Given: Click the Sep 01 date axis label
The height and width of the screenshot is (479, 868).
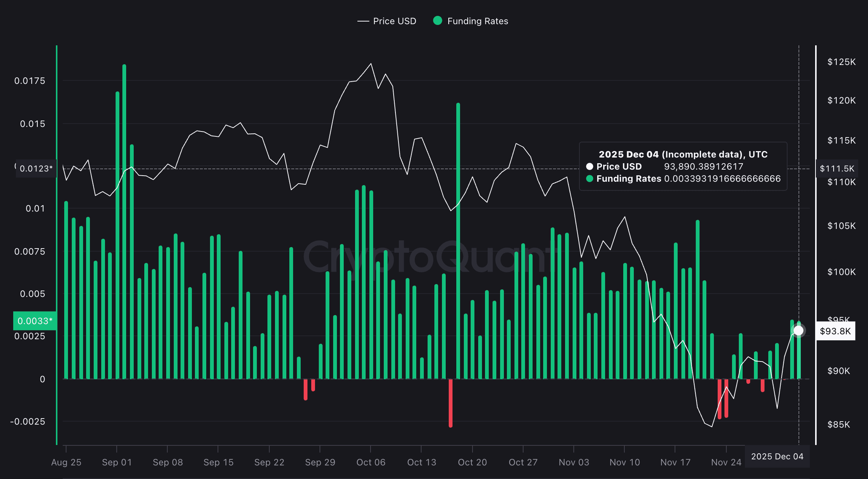Looking at the screenshot, I should coord(117,462).
